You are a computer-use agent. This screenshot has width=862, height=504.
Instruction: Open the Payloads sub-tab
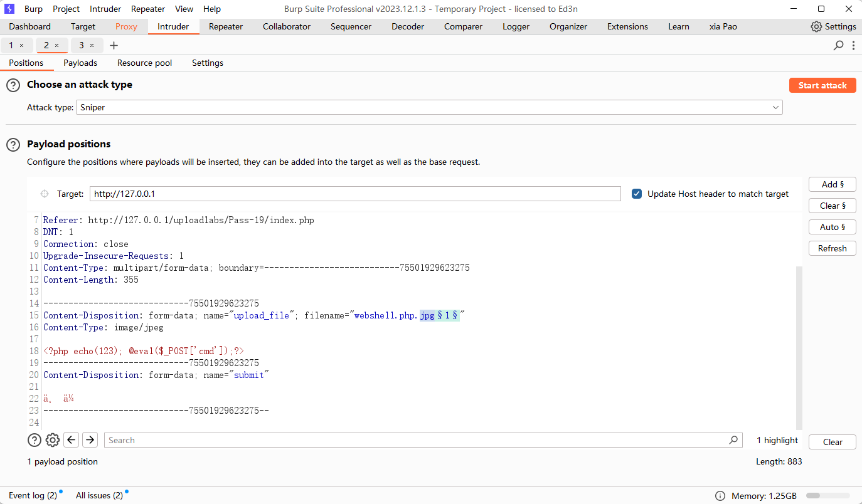(x=80, y=63)
